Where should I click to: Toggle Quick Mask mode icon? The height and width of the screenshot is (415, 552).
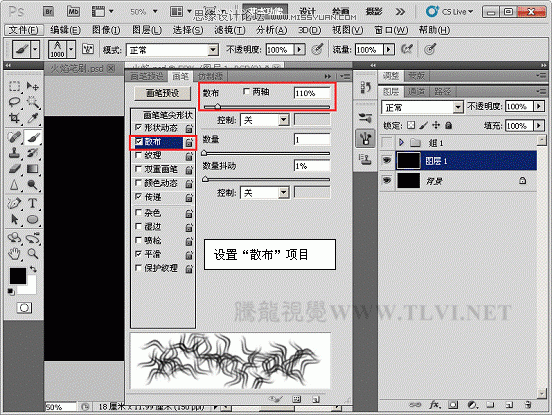pyautogui.click(x=24, y=308)
